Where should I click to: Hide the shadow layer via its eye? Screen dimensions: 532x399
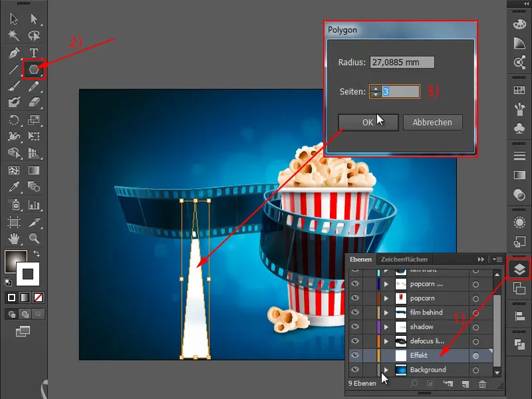355,327
